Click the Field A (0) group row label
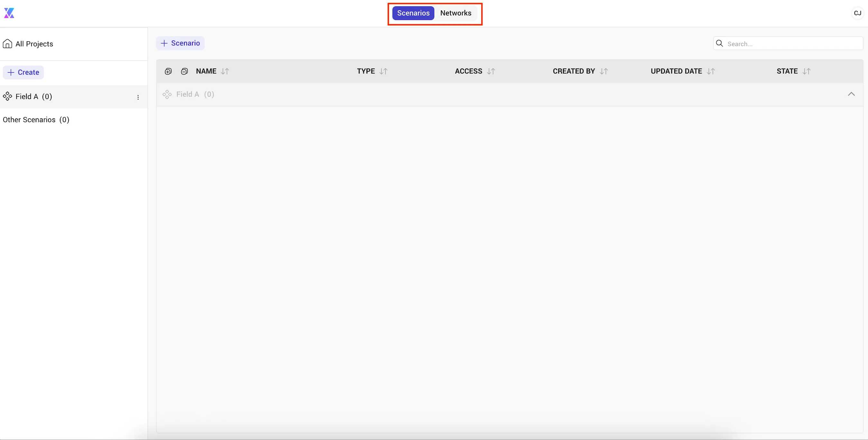This screenshot has height=440, width=868. pyautogui.click(x=195, y=94)
